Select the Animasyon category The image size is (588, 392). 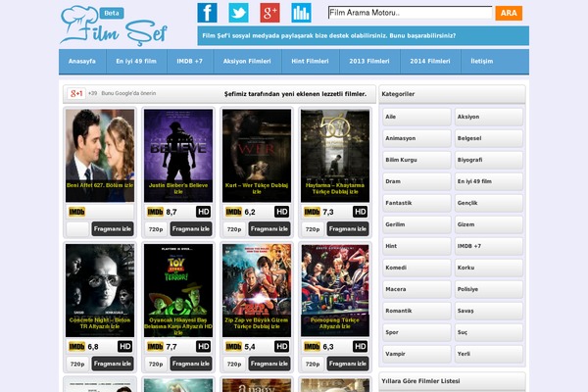(x=416, y=138)
